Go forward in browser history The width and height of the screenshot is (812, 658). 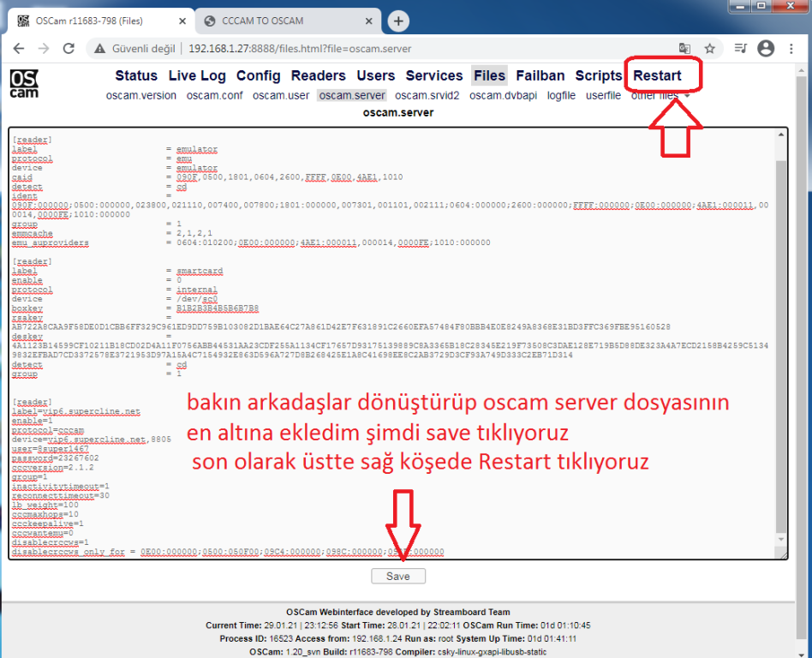pos(44,49)
